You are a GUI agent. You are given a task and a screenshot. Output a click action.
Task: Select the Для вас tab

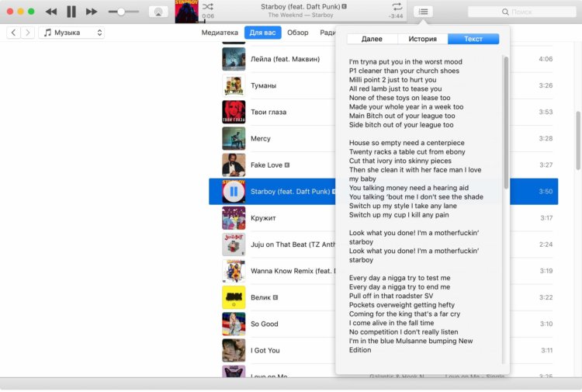click(263, 33)
